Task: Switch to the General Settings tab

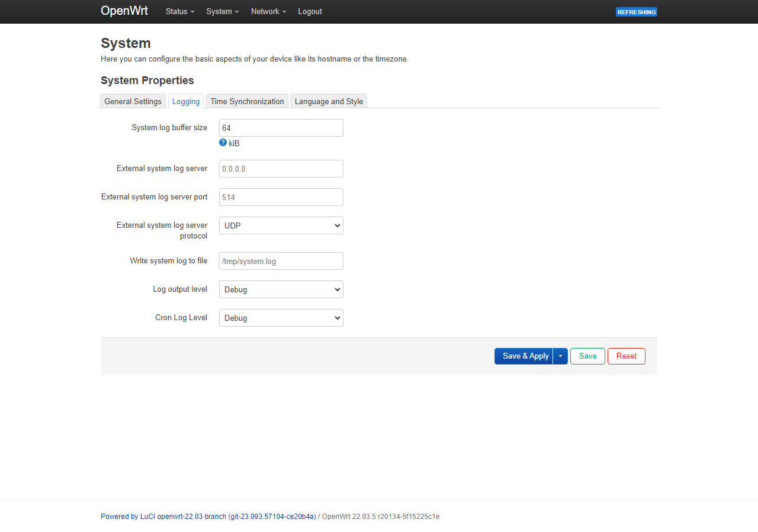Action: coord(133,101)
